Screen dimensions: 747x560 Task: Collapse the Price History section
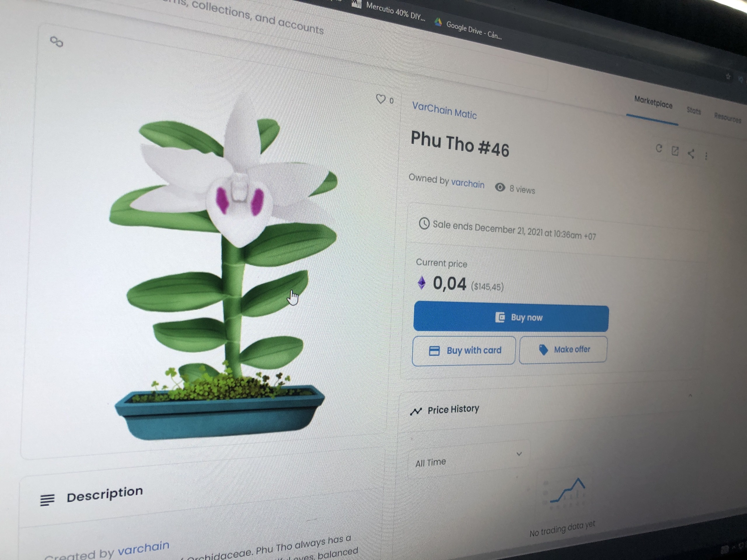pos(690,395)
